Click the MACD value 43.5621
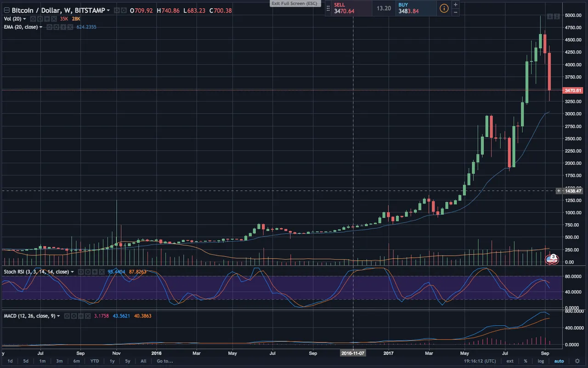588x368 pixels. coord(121,316)
